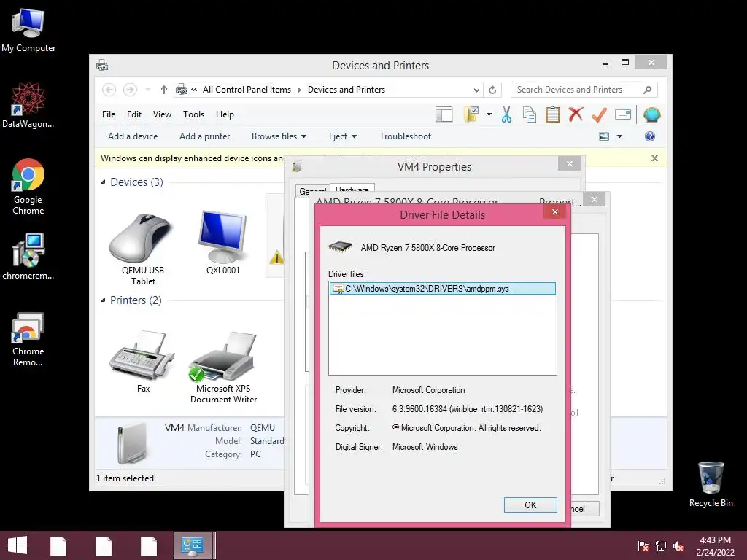Click the Windows Start button
Screen dimensions: 747x560
pos(18,545)
